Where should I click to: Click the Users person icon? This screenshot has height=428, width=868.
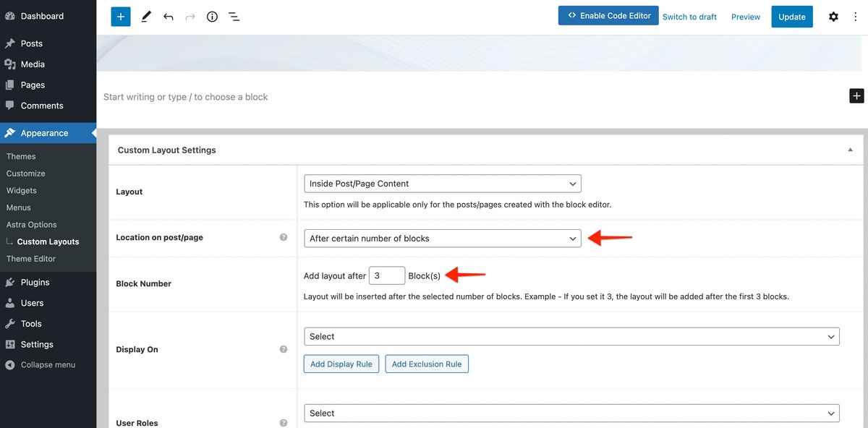tap(10, 303)
